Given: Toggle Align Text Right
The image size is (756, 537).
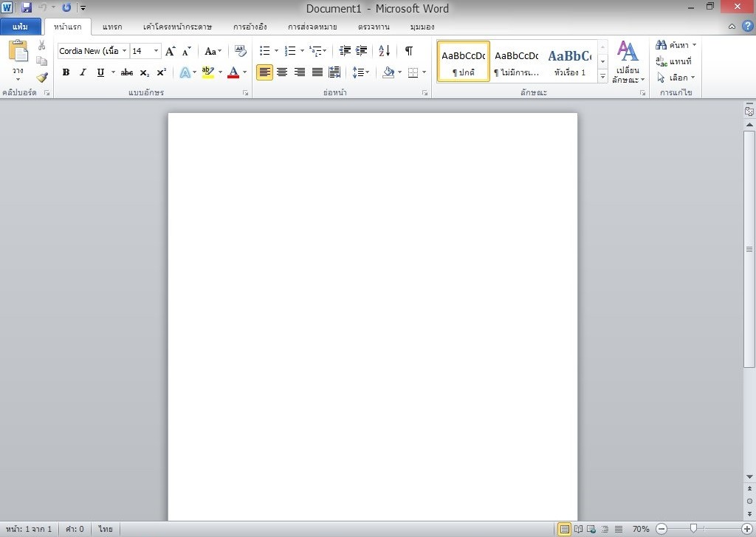Looking at the screenshot, I should (300, 72).
